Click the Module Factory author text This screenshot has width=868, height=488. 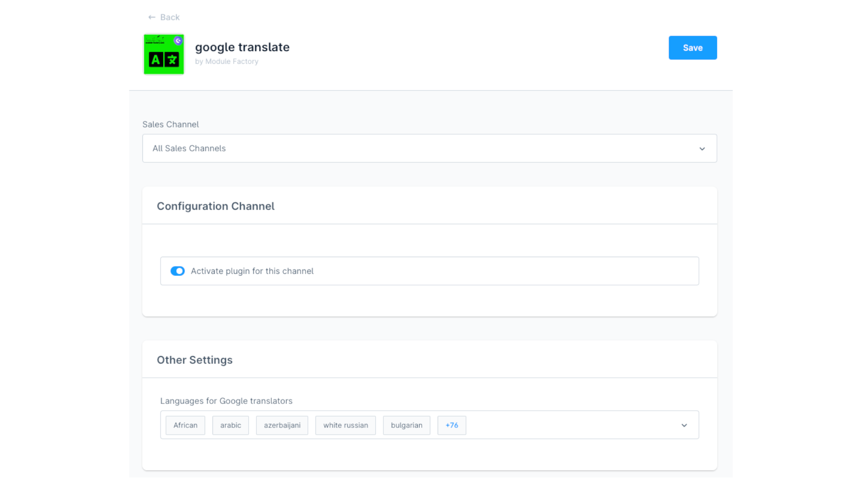232,61
